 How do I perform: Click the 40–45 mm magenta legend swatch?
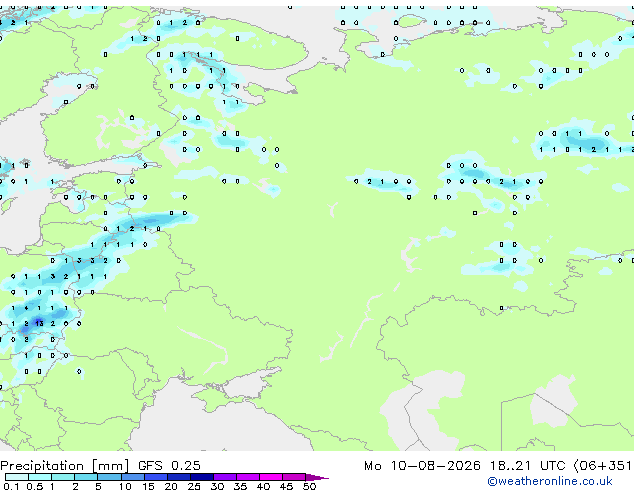(x=271, y=477)
